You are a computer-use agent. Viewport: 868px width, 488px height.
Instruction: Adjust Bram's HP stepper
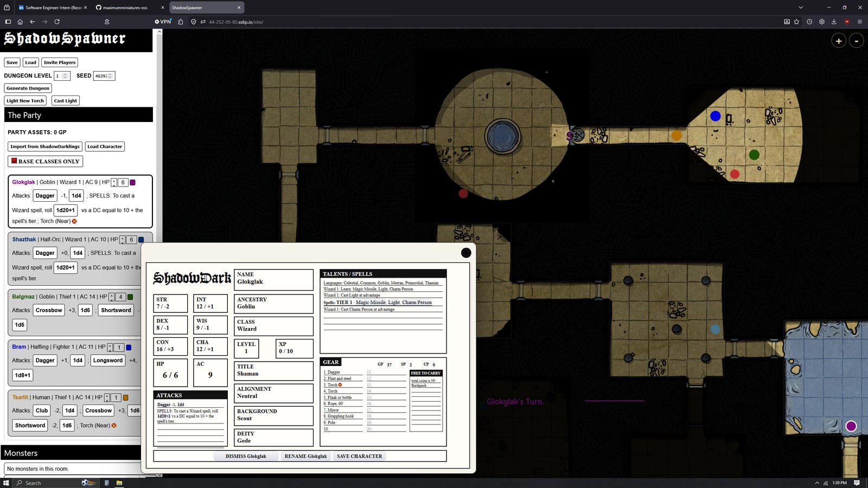coord(110,348)
